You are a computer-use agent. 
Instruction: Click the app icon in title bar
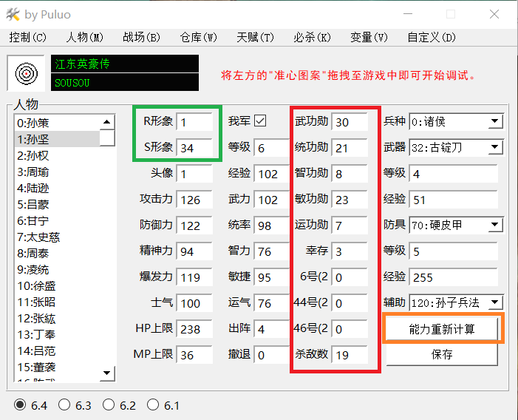click(x=13, y=15)
